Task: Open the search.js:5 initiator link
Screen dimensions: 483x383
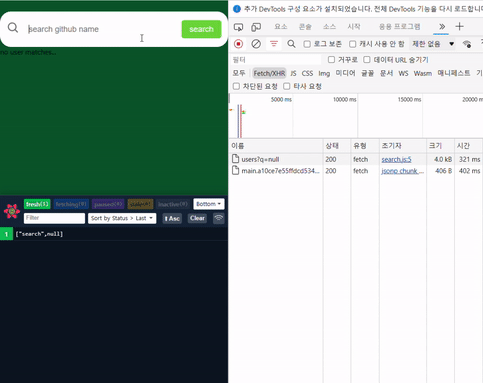Action: [x=396, y=159]
